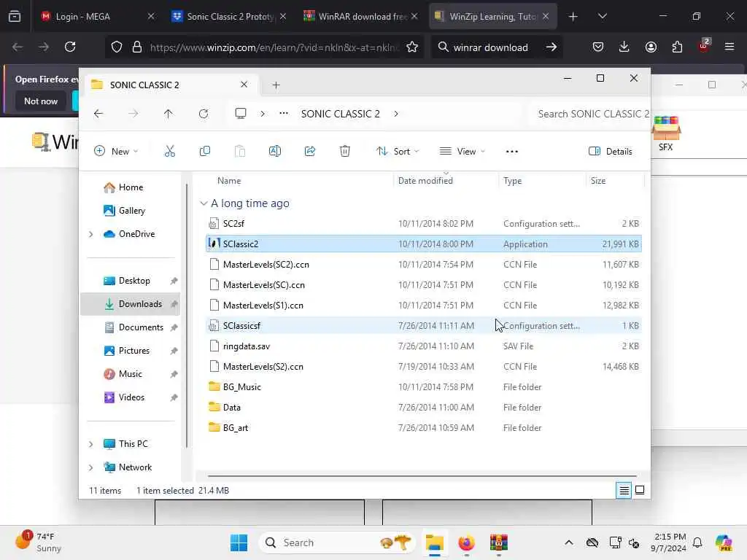
Task: Select the ringdata.sav file
Action: [x=424, y=346]
